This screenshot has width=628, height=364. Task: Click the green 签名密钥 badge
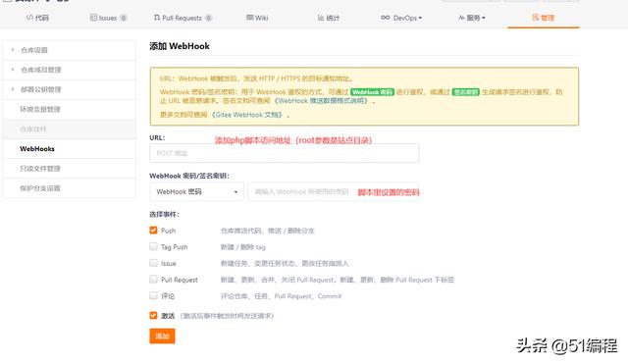click(465, 92)
